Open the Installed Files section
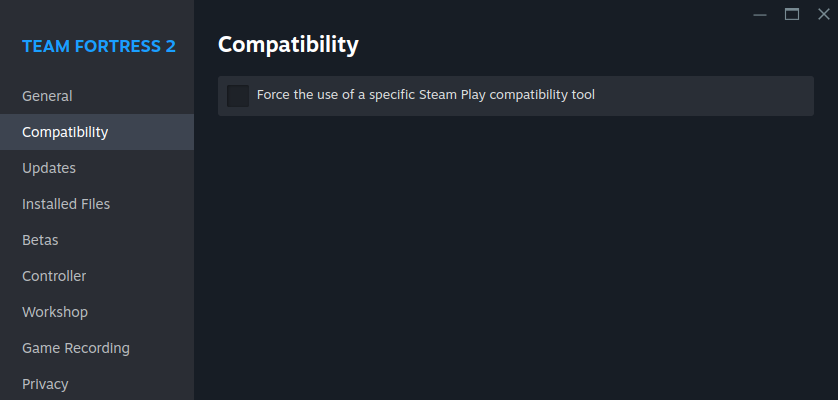The width and height of the screenshot is (838, 400). coord(66,204)
